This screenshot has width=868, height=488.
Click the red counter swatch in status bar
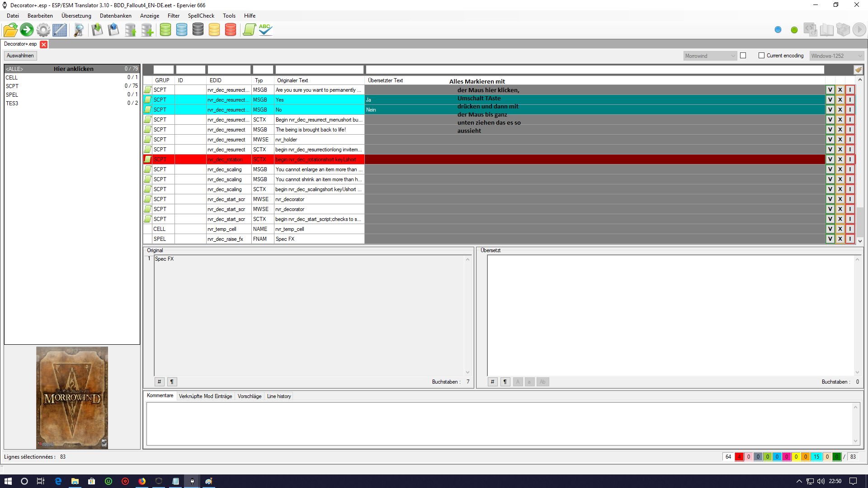click(739, 457)
